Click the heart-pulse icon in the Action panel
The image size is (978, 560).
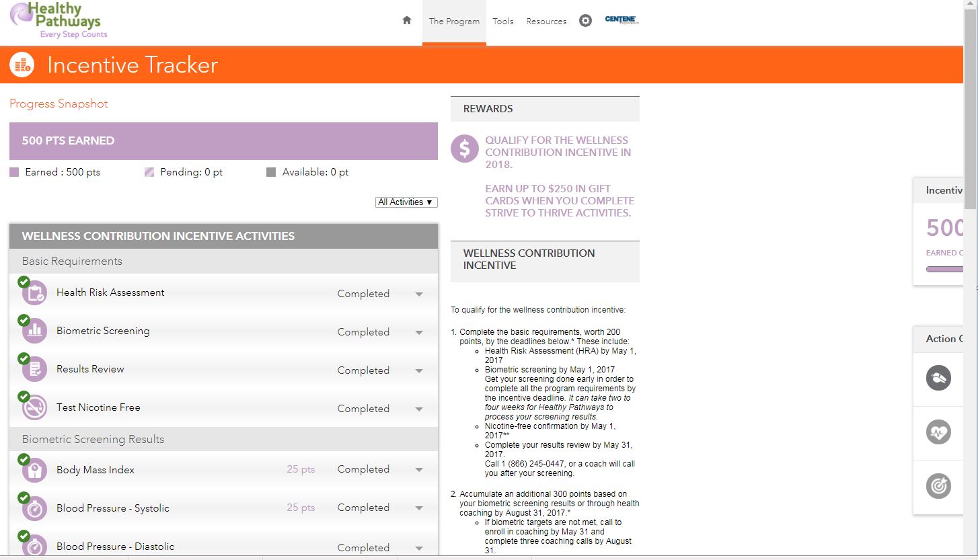(938, 432)
